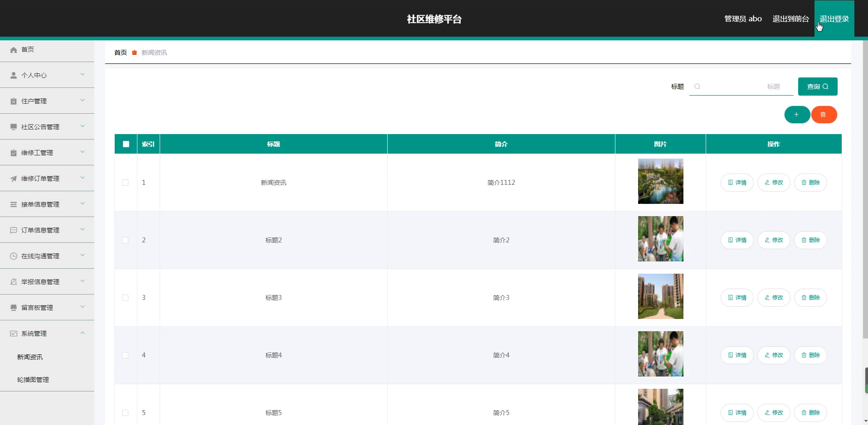
Task: Collapse the 系统管理 menu chevron
Action: [83, 333]
